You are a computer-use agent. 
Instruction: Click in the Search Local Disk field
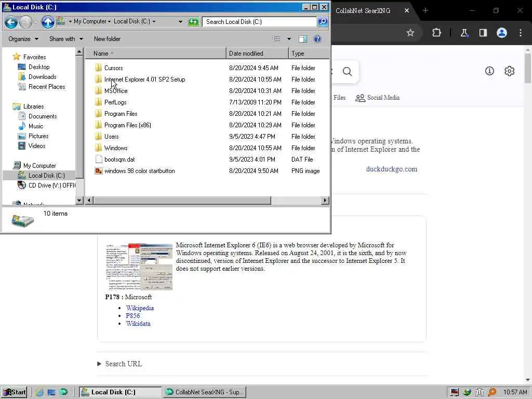(260, 22)
